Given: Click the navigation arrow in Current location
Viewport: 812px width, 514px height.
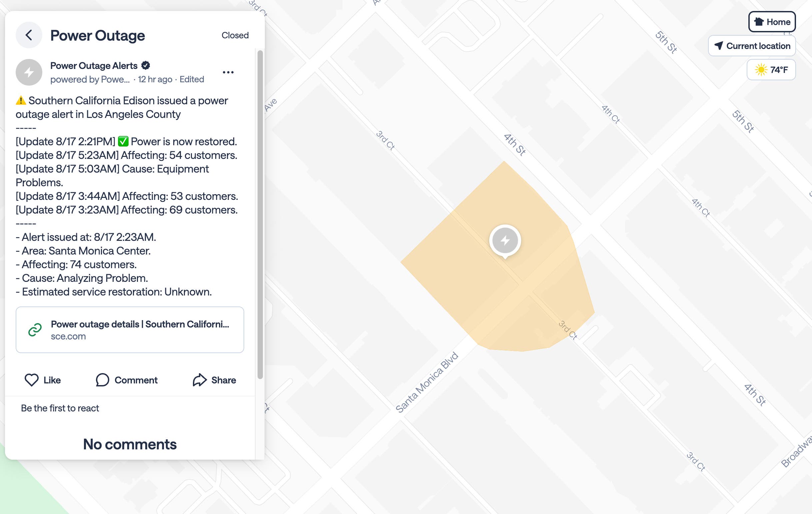Looking at the screenshot, I should point(719,46).
